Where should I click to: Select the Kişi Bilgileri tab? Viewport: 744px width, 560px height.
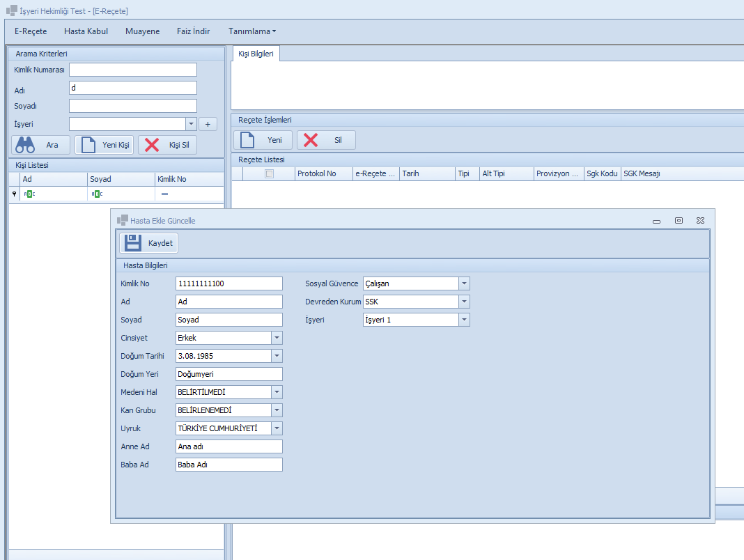[256, 54]
